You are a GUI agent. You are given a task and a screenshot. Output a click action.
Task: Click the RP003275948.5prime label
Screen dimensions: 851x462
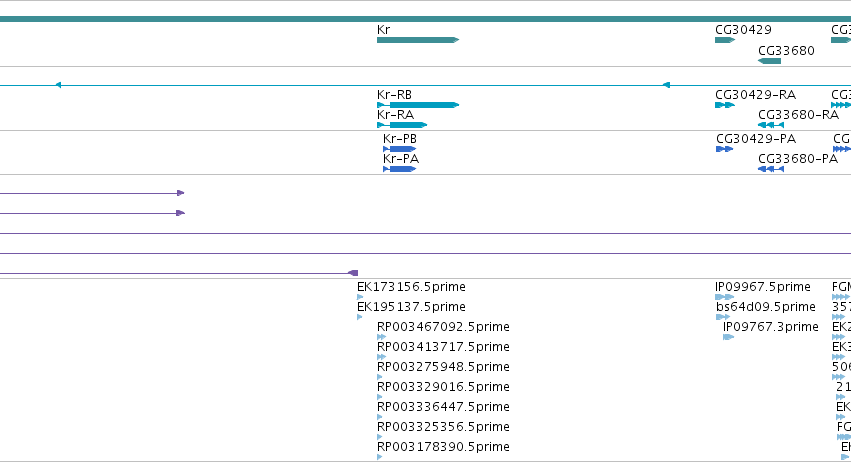point(443,366)
